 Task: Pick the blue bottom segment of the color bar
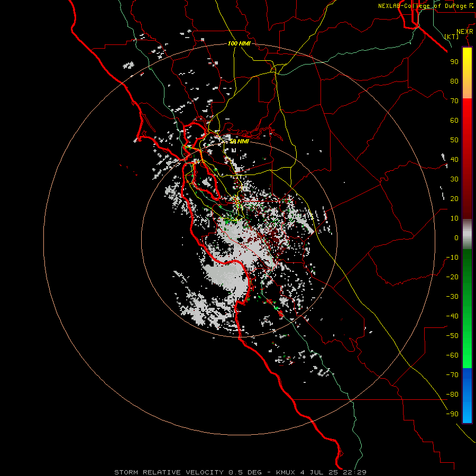pos(467,396)
